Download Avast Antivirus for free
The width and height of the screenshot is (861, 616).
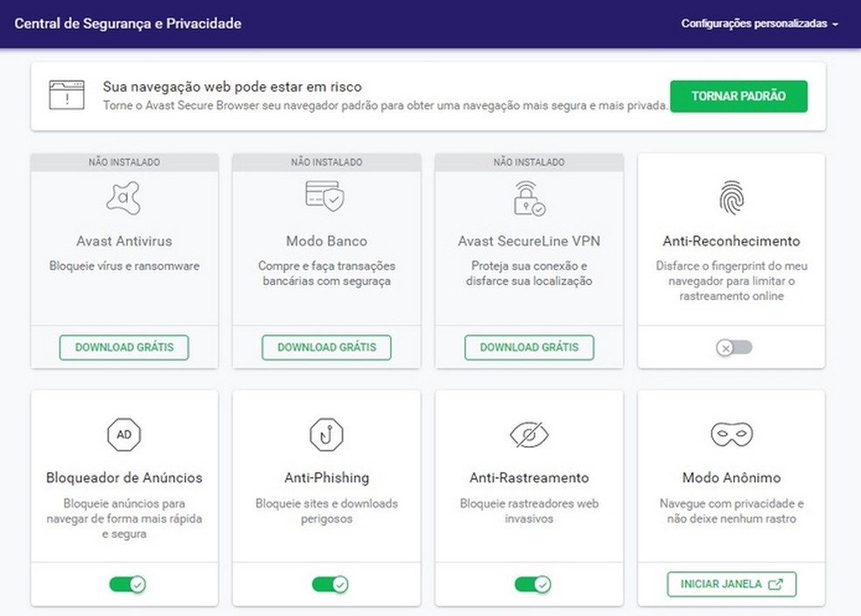point(124,347)
